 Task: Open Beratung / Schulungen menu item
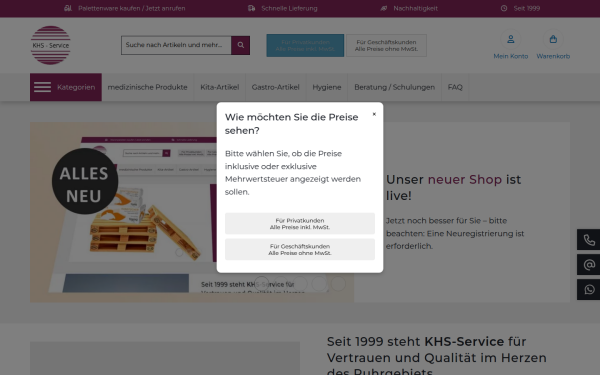(395, 87)
